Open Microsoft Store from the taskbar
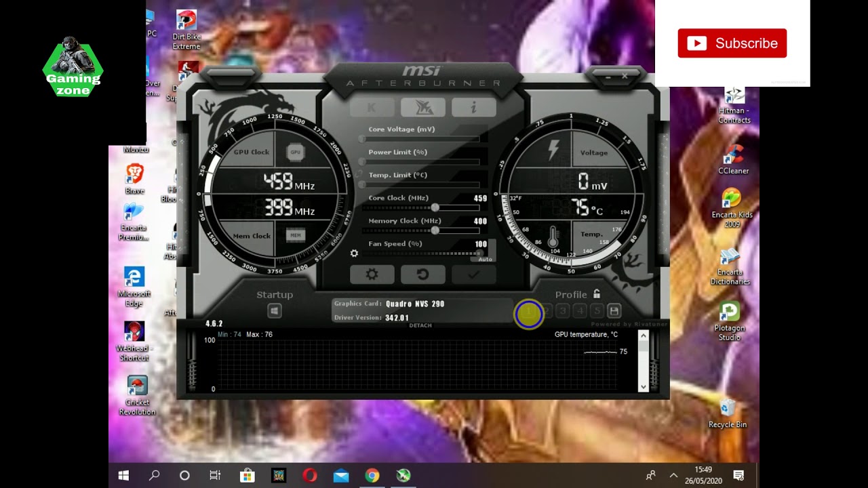Image resolution: width=868 pixels, height=488 pixels. (248, 475)
